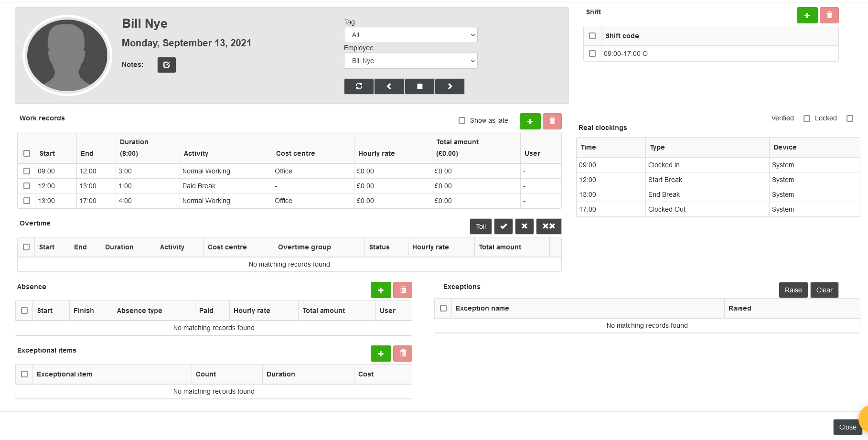Click Bill Nye's profile avatar
Image resolution: width=868 pixels, height=440 pixels.
67,55
